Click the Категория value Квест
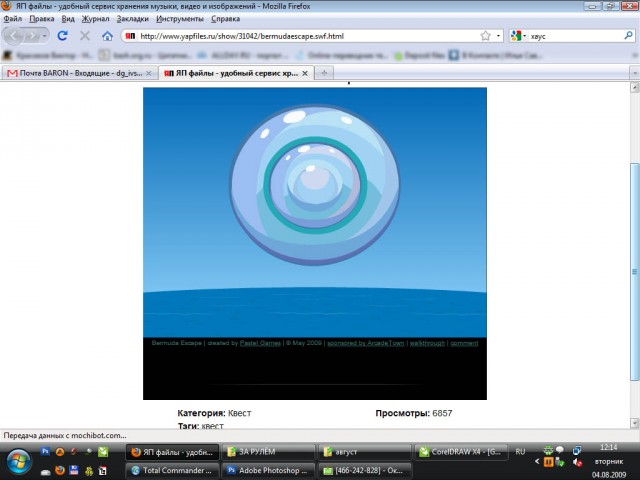 240,413
